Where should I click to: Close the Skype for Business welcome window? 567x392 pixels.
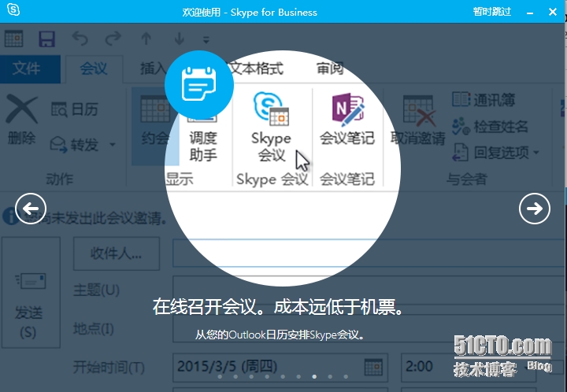[553, 12]
